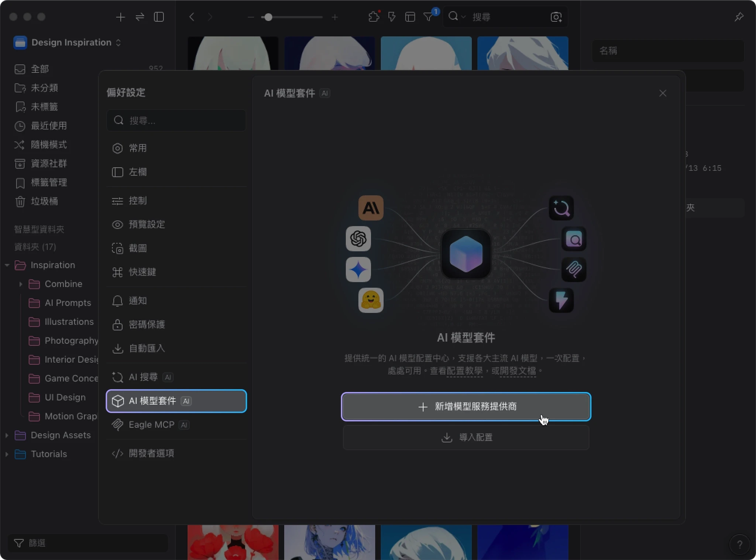Switch to the AI 搜尋 settings tab
756x560 pixels.
pos(143,377)
